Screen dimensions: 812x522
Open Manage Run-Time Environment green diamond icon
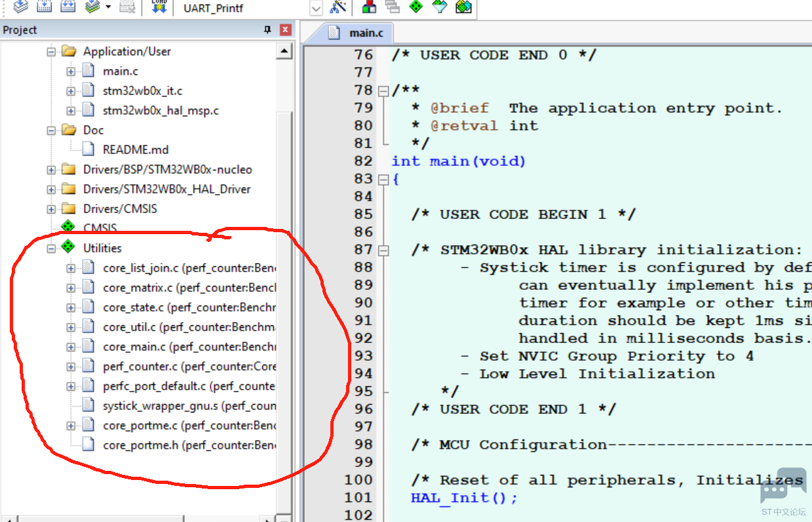[x=416, y=7]
